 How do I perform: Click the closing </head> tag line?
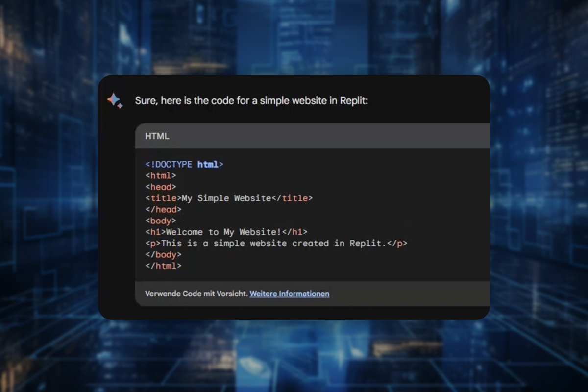click(x=163, y=209)
